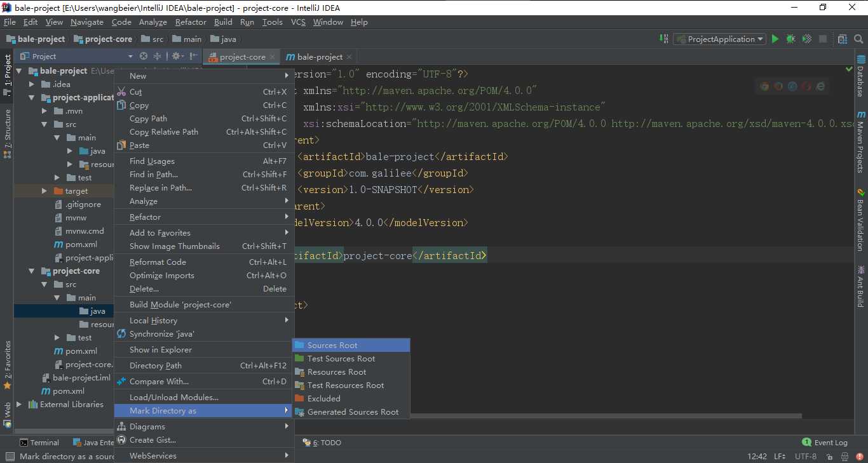Run with coverage icon in toolbar

tap(806, 39)
